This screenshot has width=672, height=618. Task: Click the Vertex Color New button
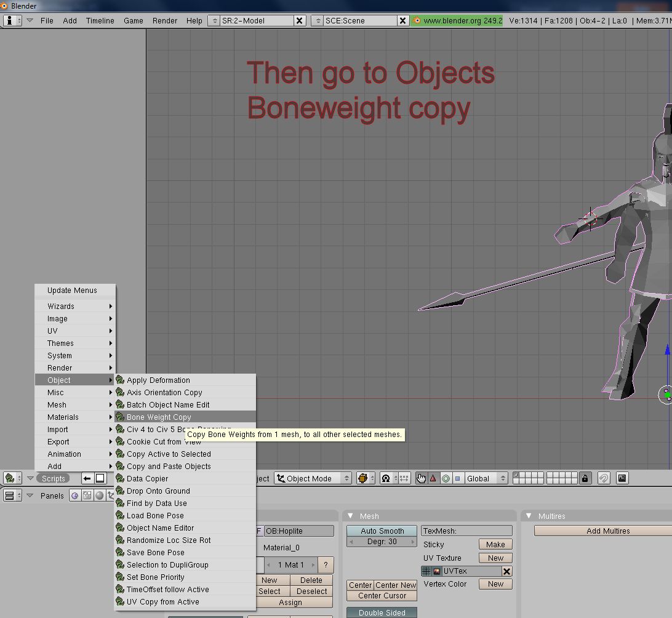495,584
